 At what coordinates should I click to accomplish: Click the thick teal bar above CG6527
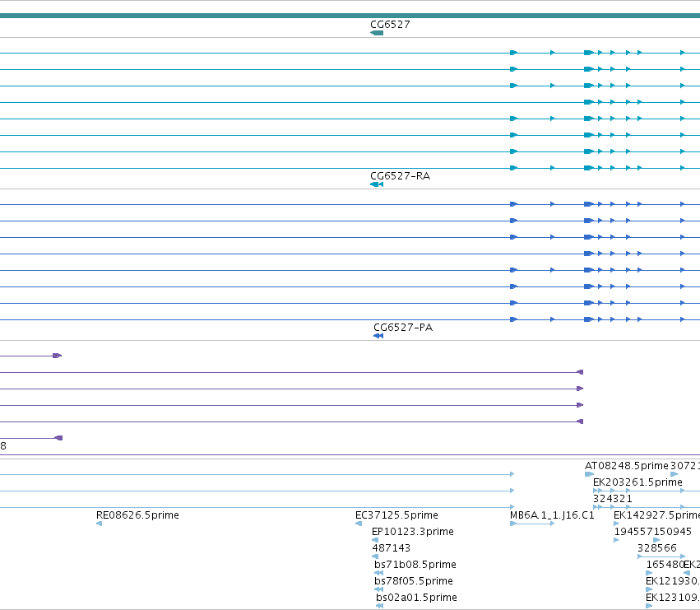[x=350, y=16]
